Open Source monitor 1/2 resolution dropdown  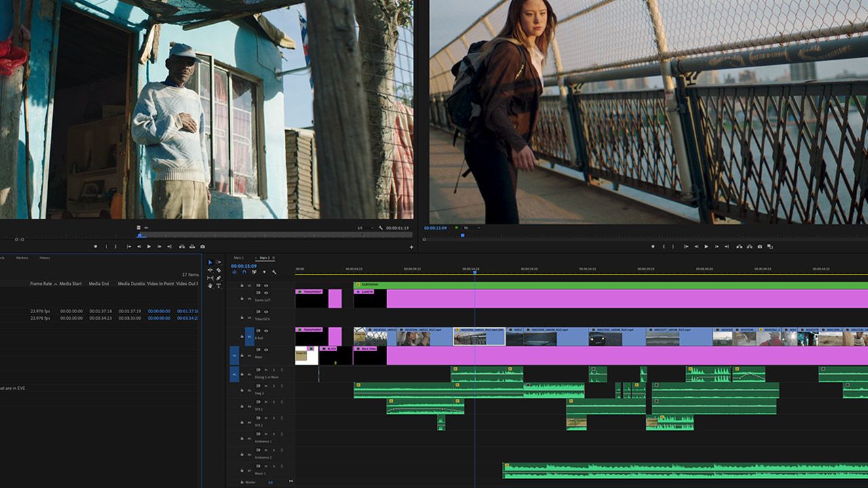(365, 228)
